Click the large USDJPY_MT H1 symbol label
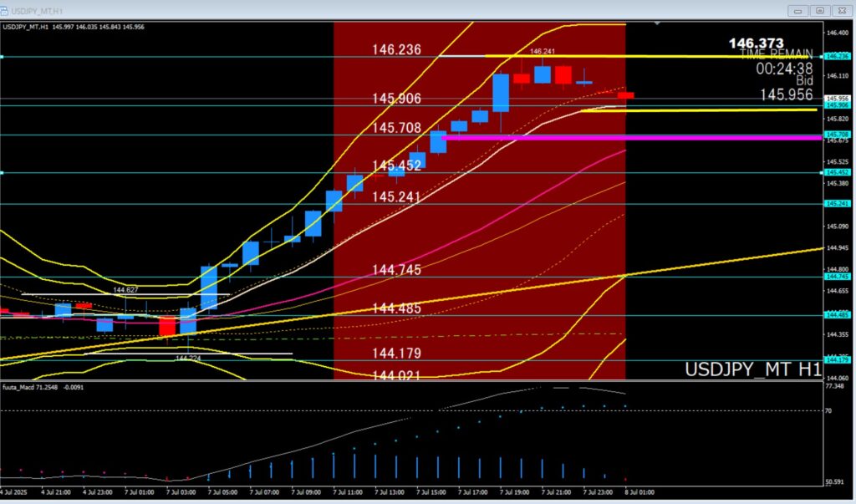Viewport: 856px width, 504px height. [753, 369]
